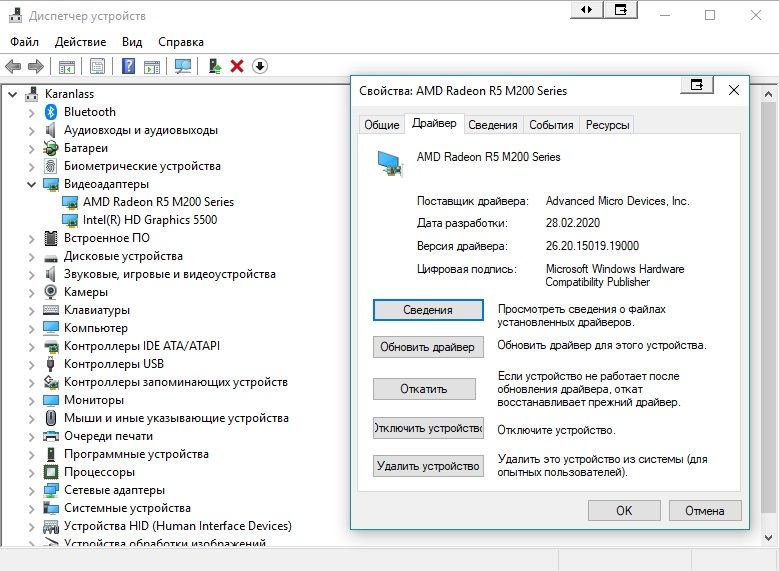The image size is (779, 571).
Task: Switch to the Общие tab
Action: pos(382,125)
